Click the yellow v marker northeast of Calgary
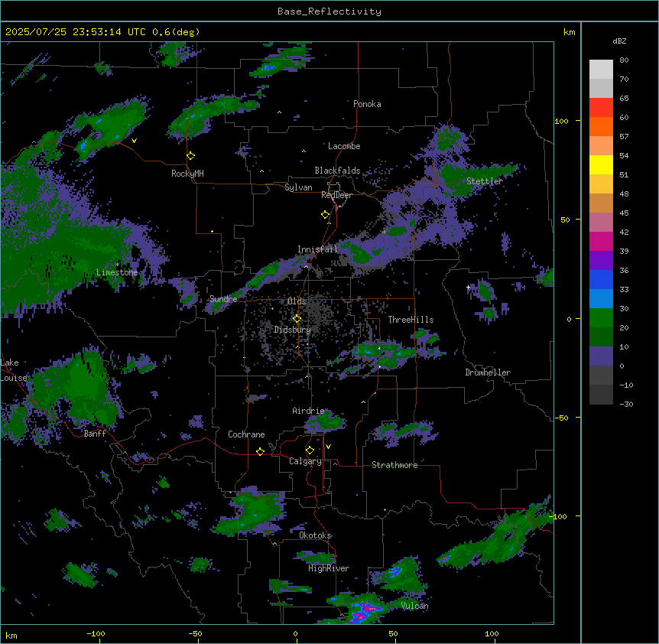659x644 pixels. [x=328, y=447]
